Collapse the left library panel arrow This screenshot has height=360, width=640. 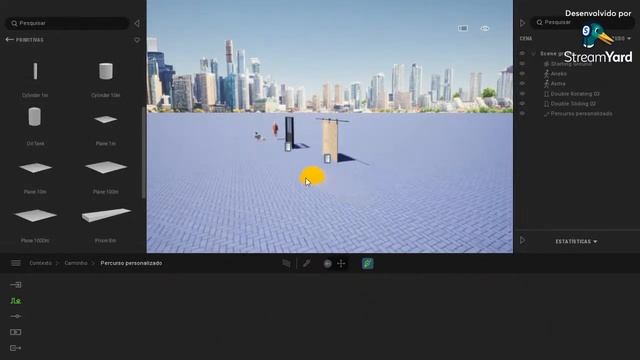click(137, 23)
